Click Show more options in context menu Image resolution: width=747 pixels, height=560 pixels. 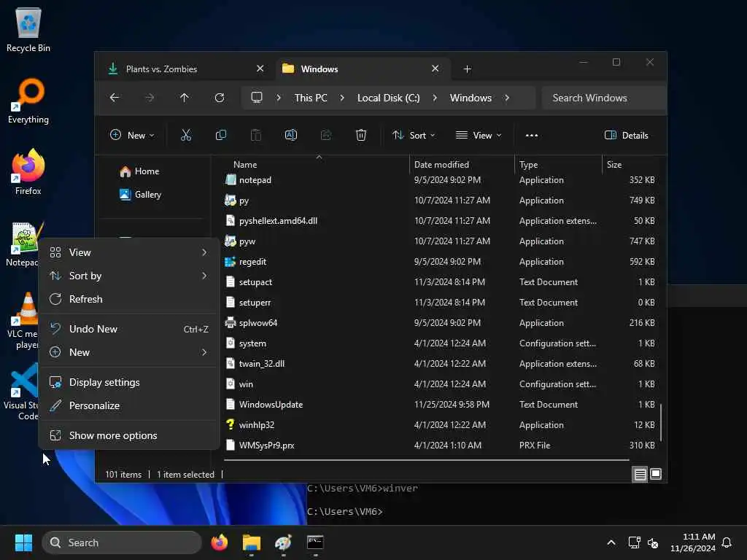[128, 435]
